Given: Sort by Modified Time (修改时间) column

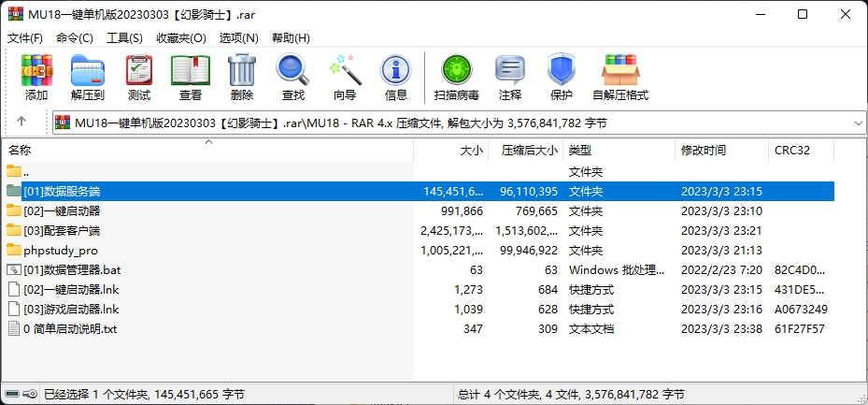Looking at the screenshot, I should click(x=704, y=150).
